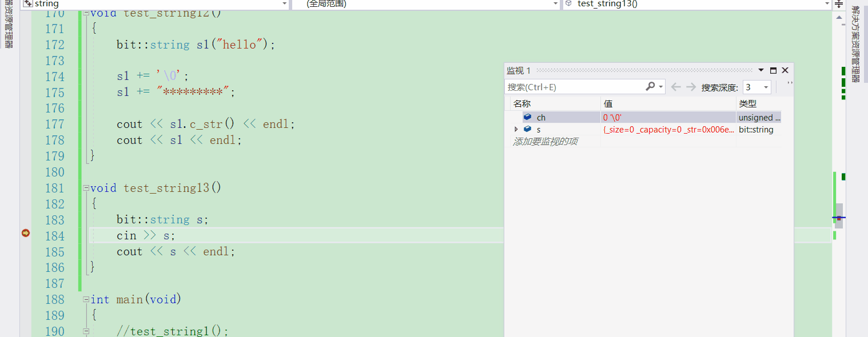Click the forward arrow in watch search bar
868x337 pixels.
point(691,87)
